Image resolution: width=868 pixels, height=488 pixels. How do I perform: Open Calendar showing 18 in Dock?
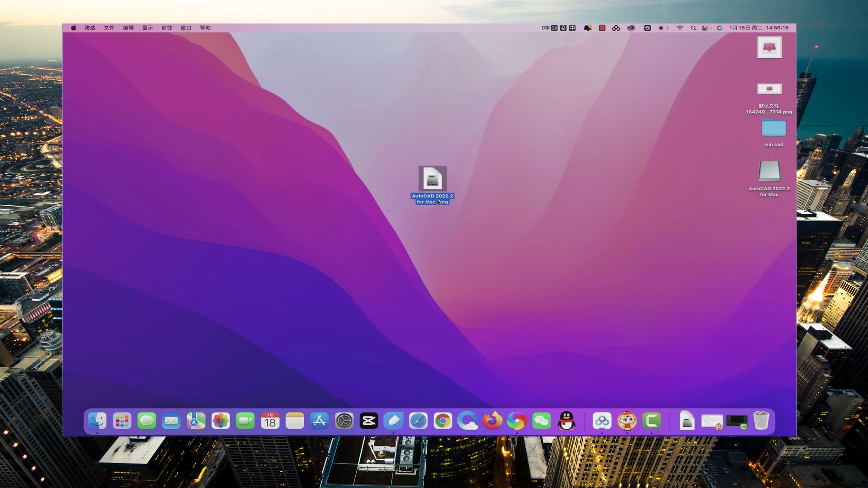(270, 421)
